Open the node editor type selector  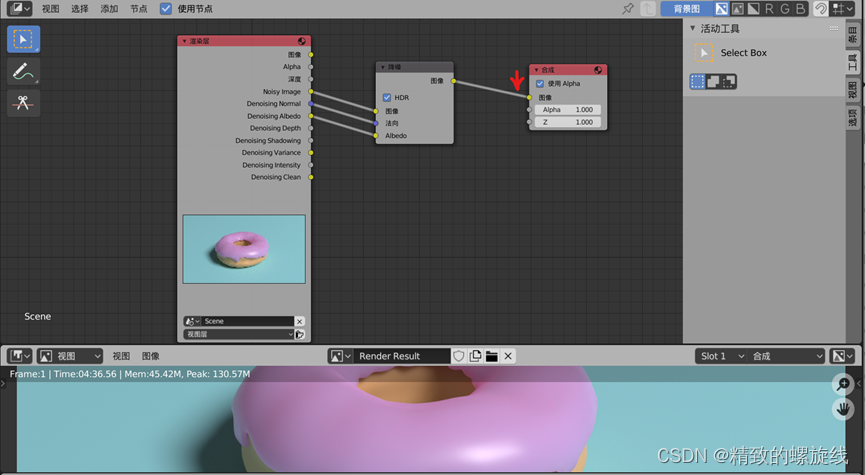coord(20,8)
